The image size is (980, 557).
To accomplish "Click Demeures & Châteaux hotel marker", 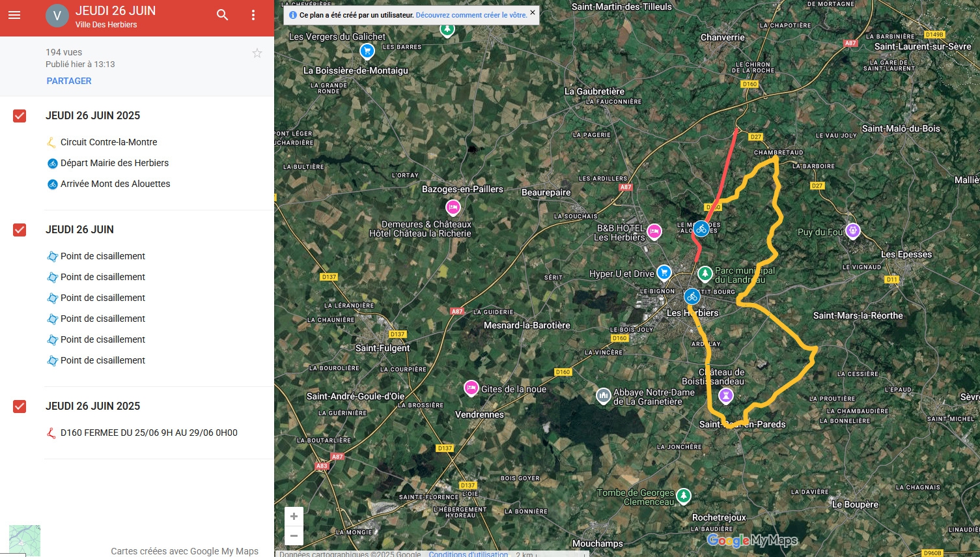I will (453, 208).
